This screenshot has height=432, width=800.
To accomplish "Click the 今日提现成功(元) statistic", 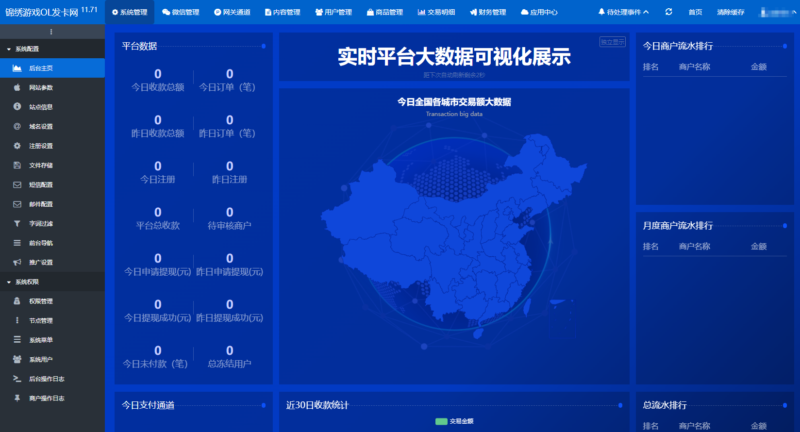I will click(158, 311).
